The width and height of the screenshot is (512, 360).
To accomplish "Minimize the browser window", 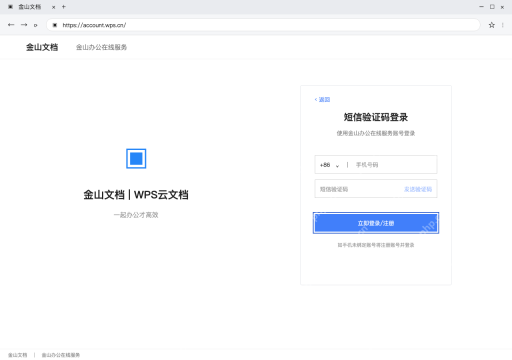I will [481, 7].
